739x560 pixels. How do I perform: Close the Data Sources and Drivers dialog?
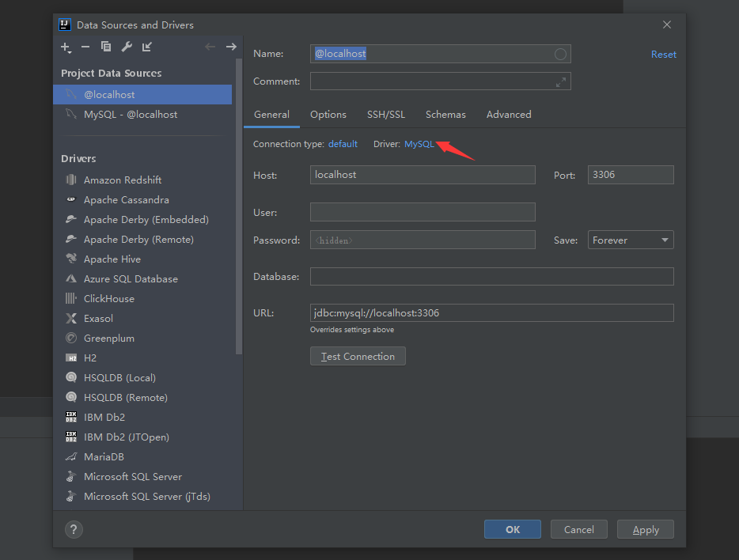tap(666, 25)
